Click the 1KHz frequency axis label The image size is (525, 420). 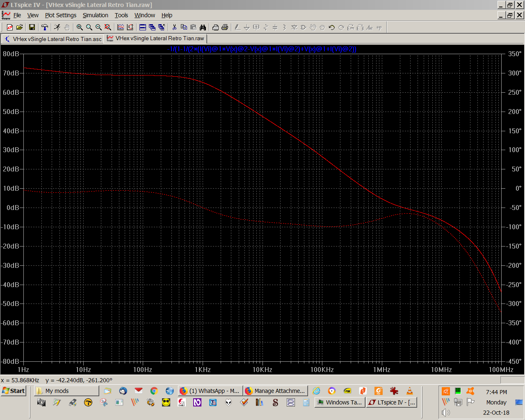tap(203, 370)
